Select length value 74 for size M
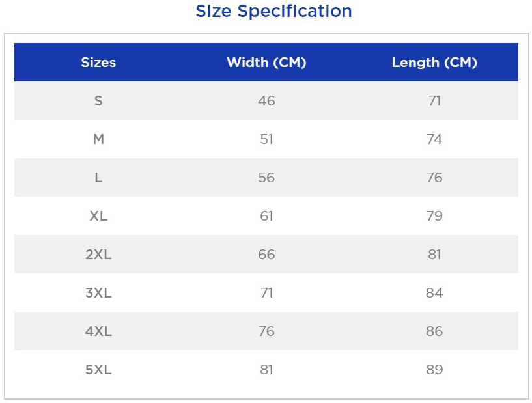 (434, 139)
